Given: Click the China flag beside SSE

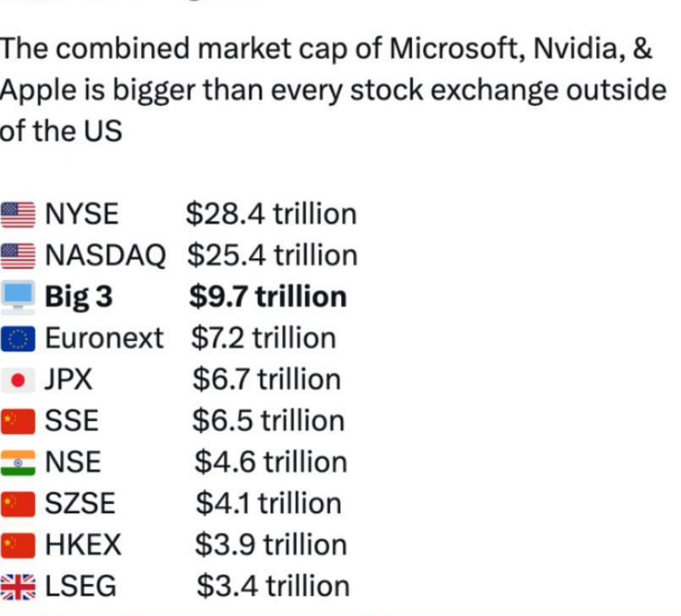Looking at the screenshot, I should point(19,421).
